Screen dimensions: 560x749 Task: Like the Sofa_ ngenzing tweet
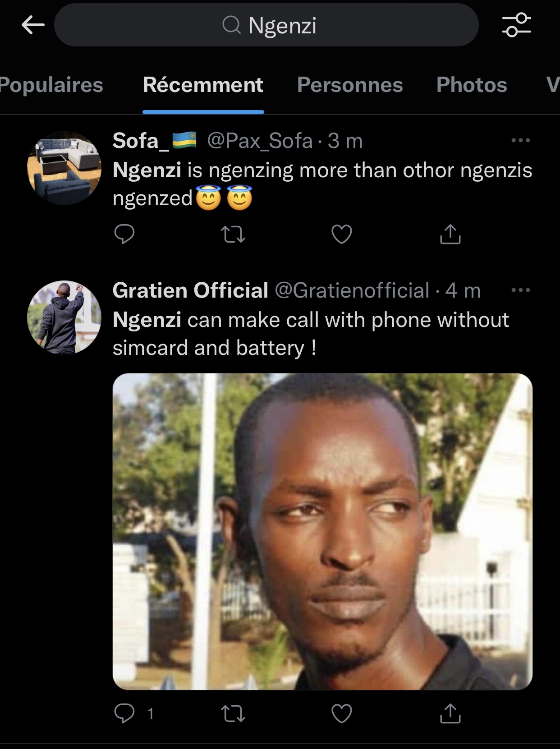(x=341, y=234)
